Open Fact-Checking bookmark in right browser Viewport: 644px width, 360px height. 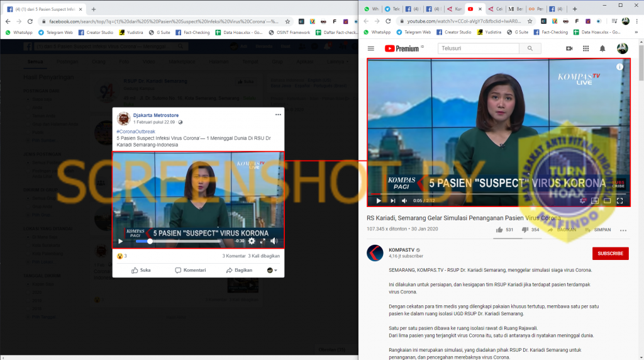click(x=550, y=32)
